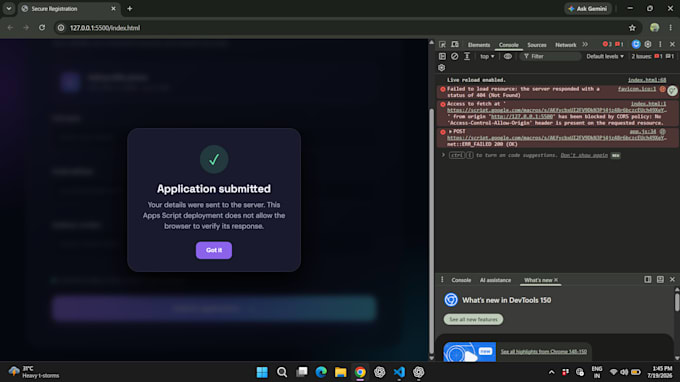
Task: Open DevTools three-dot customize menu
Action: 660,44
